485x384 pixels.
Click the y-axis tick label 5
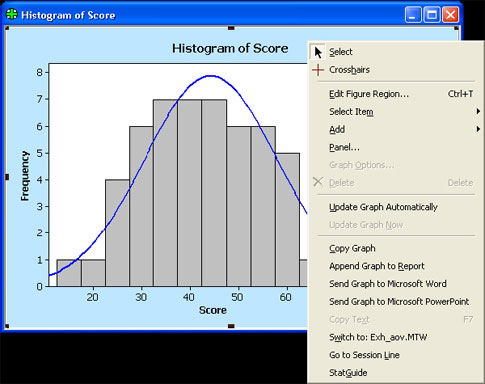(40, 153)
